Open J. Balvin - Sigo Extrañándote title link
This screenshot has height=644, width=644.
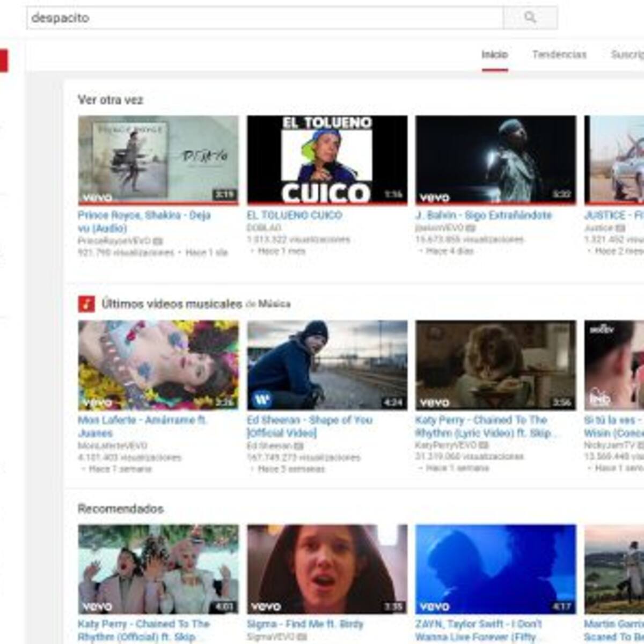click(483, 215)
